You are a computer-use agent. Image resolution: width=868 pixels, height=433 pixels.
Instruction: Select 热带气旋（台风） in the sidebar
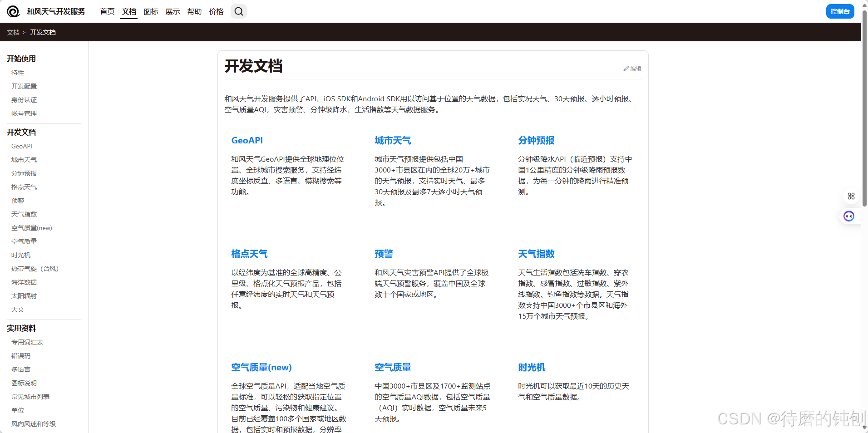(x=36, y=269)
